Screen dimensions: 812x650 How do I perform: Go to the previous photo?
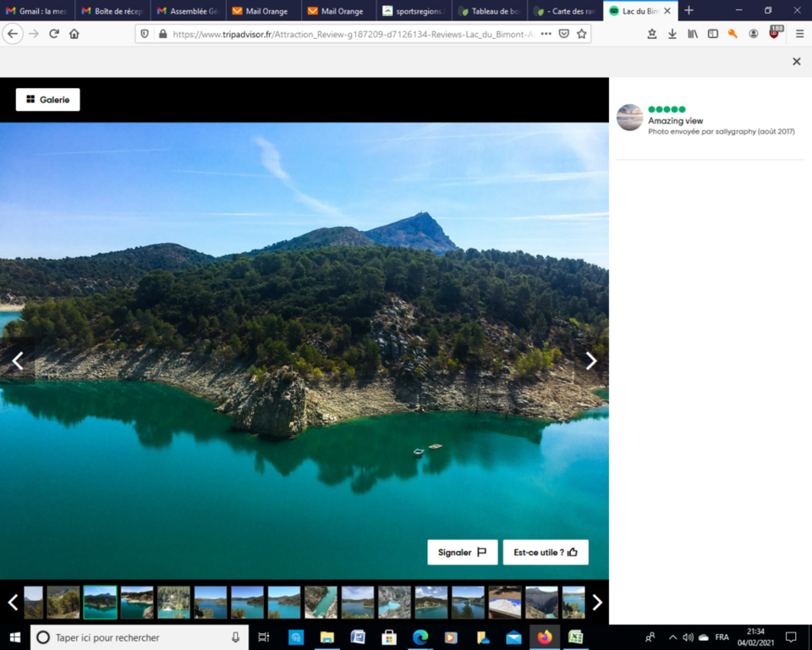17,361
